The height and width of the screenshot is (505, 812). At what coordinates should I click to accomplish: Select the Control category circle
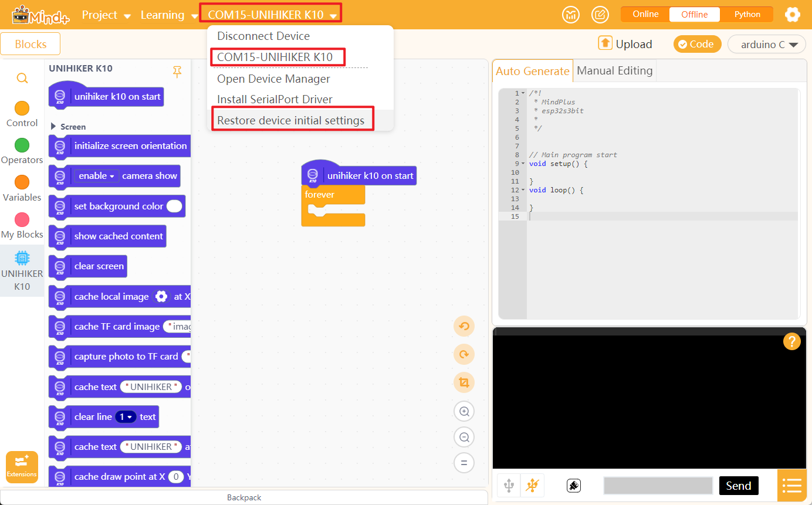[22, 108]
